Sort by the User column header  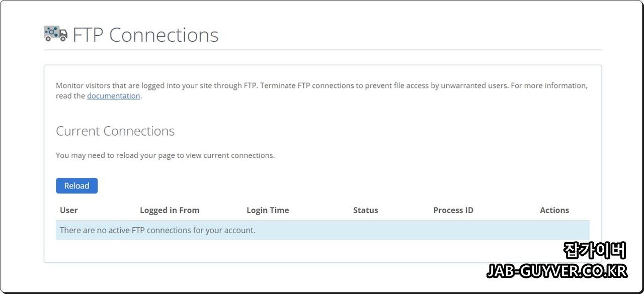pos(69,210)
